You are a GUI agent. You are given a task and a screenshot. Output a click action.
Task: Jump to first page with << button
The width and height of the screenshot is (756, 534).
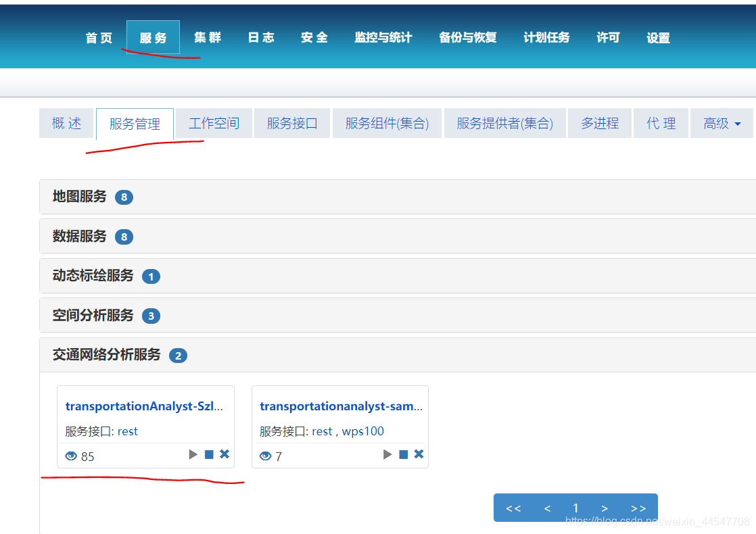pos(513,508)
